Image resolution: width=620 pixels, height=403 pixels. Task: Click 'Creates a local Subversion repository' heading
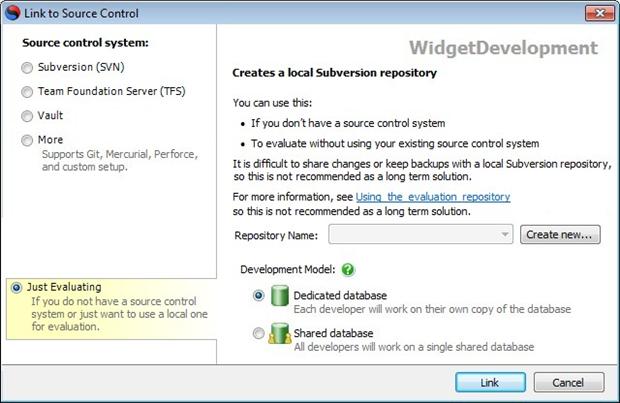335,73
